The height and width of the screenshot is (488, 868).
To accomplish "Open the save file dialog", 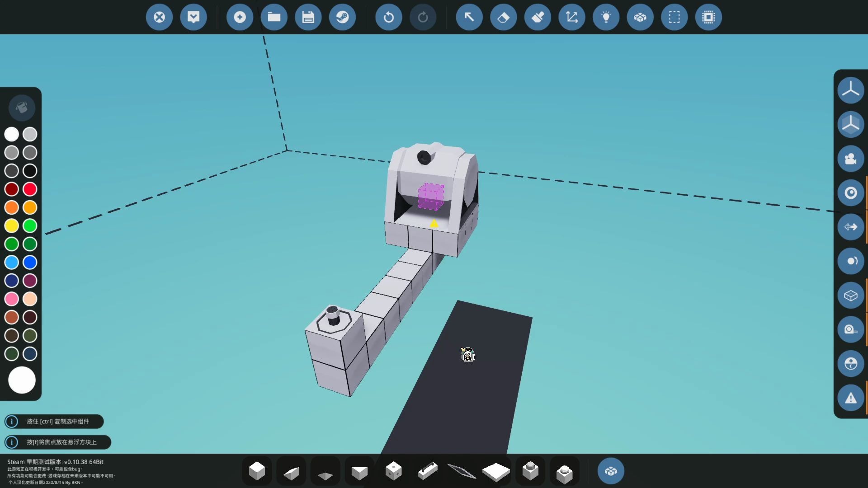I will click(308, 17).
